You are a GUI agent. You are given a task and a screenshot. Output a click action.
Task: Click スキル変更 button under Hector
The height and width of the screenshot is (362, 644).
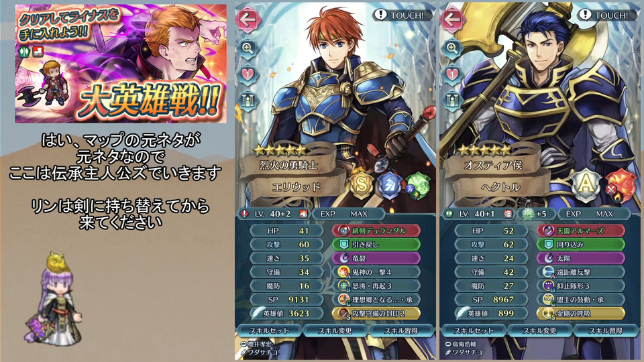[x=539, y=330]
